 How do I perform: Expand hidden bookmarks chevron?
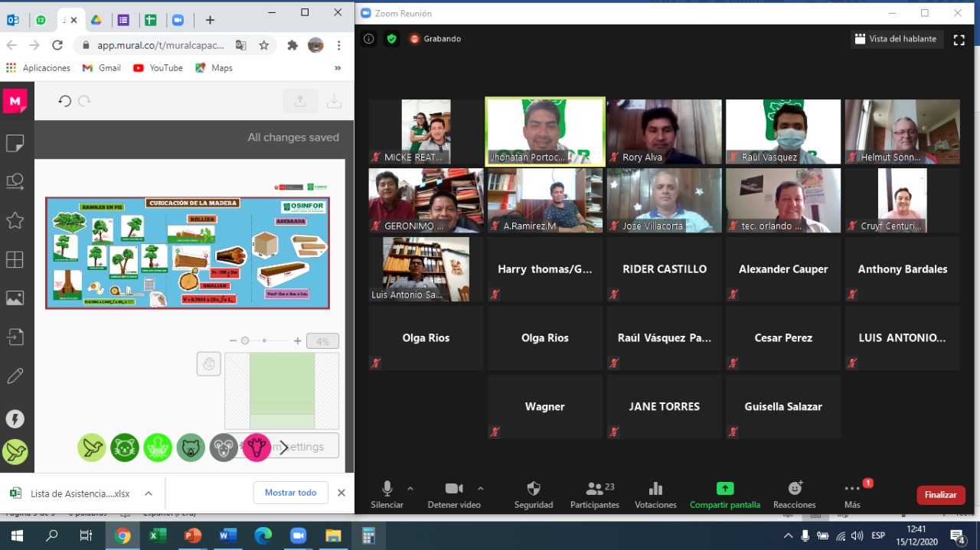click(338, 68)
